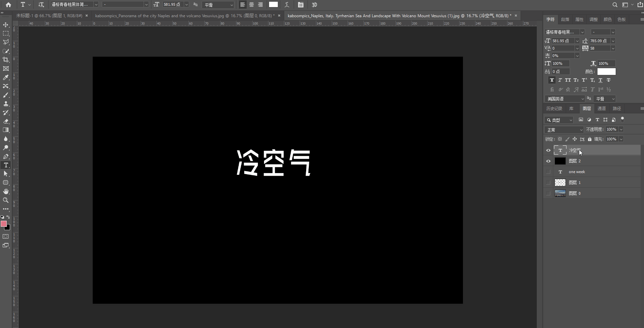
Task: Show the 图层 1 layer
Action: (x=548, y=183)
